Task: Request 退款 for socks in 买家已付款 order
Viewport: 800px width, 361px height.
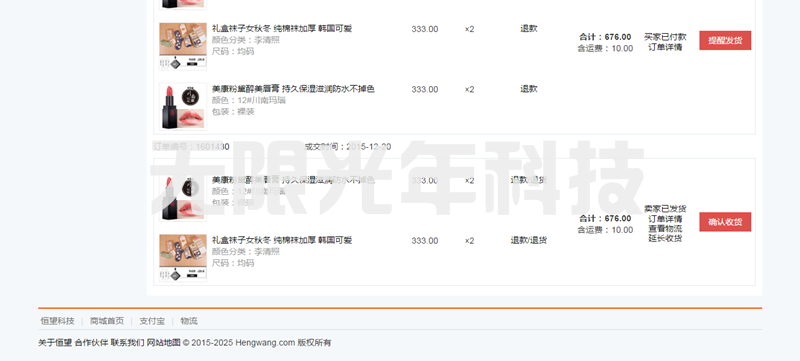Action: [x=529, y=29]
